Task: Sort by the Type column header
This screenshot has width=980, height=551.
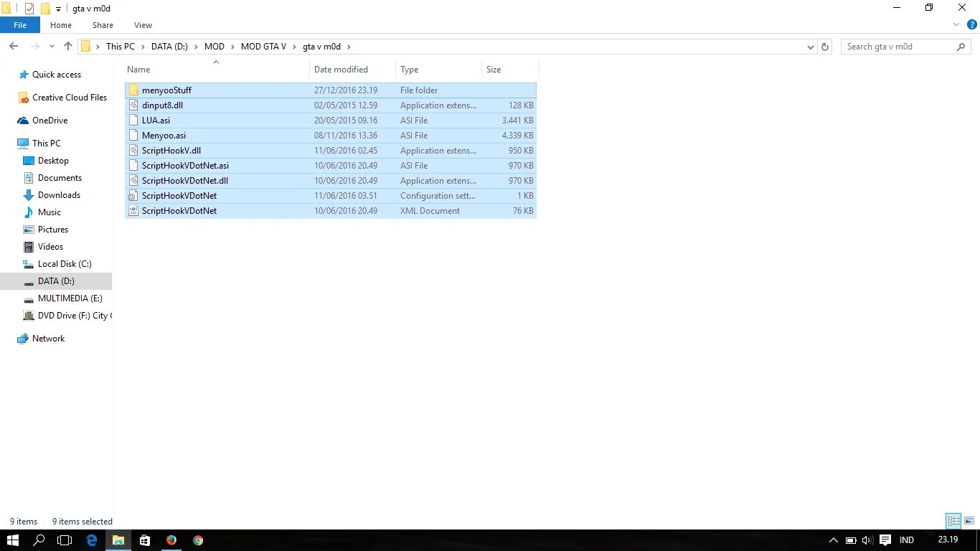Action: 410,70
